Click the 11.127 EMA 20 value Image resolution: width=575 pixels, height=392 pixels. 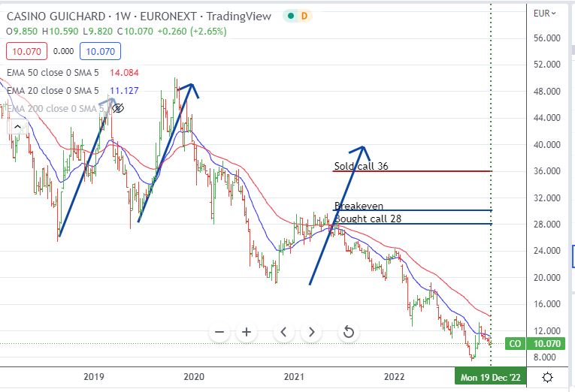click(x=124, y=90)
